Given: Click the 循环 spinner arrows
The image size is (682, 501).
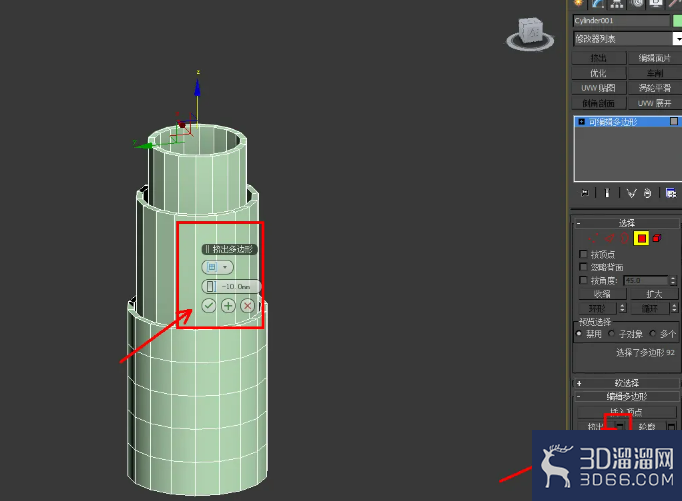Looking at the screenshot, I should (x=675, y=308).
